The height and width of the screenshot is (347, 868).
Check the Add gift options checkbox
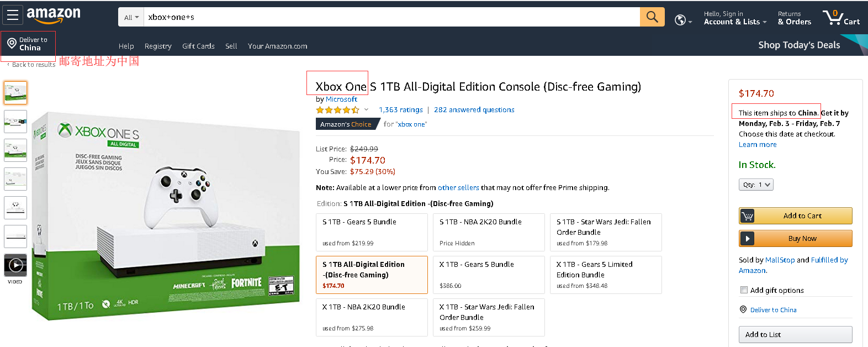pyautogui.click(x=744, y=290)
